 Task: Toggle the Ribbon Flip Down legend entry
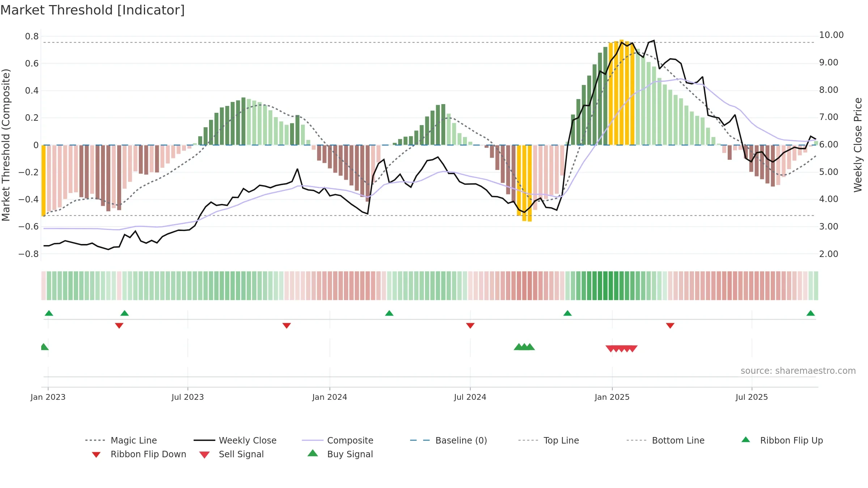(139, 454)
